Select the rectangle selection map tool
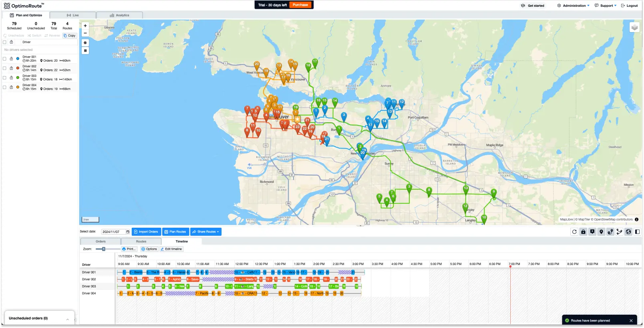This screenshot has height=328, width=644. (85, 51)
